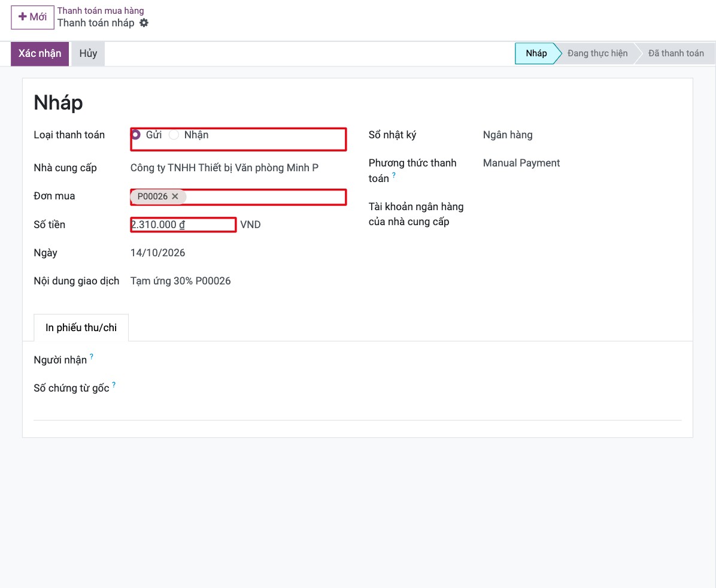Select the Gửi payment type

tap(136, 135)
